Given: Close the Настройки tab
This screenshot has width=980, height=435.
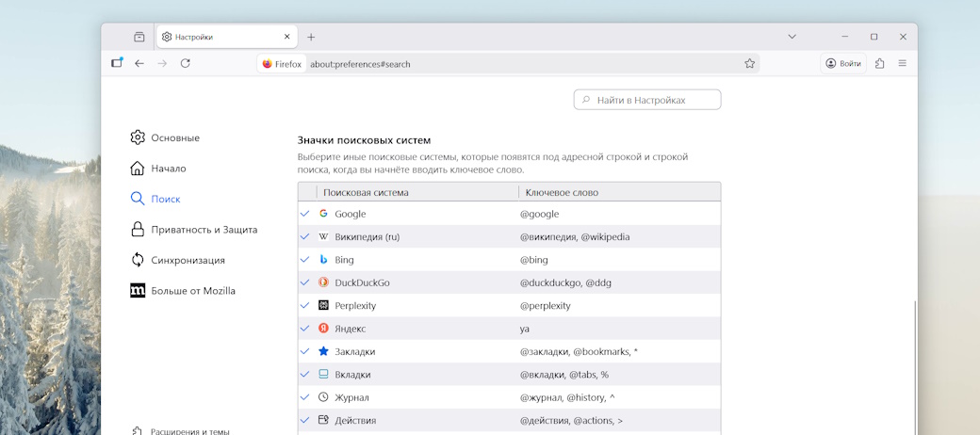Looking at the screenshot, I should (x=287, y=37).
